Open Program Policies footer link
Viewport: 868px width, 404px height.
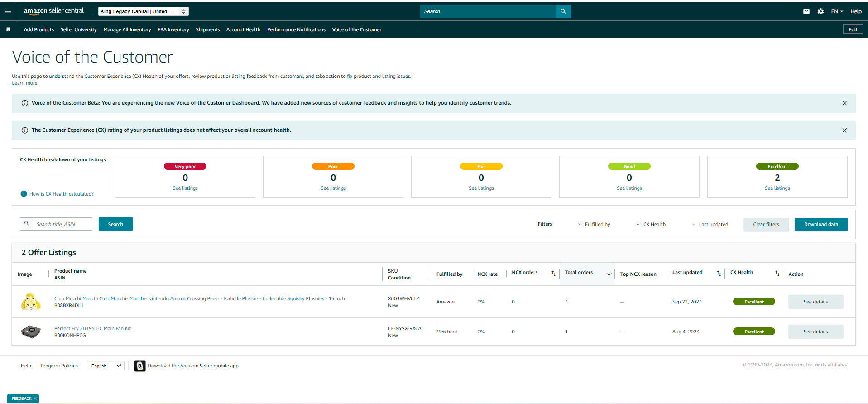pyautogui.click(x=59, y=366)
